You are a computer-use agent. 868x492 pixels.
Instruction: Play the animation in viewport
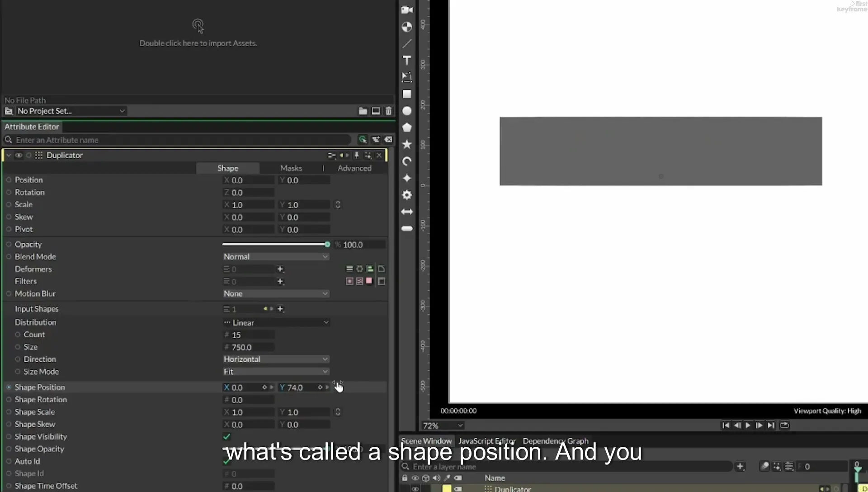(x=748, y=425)
